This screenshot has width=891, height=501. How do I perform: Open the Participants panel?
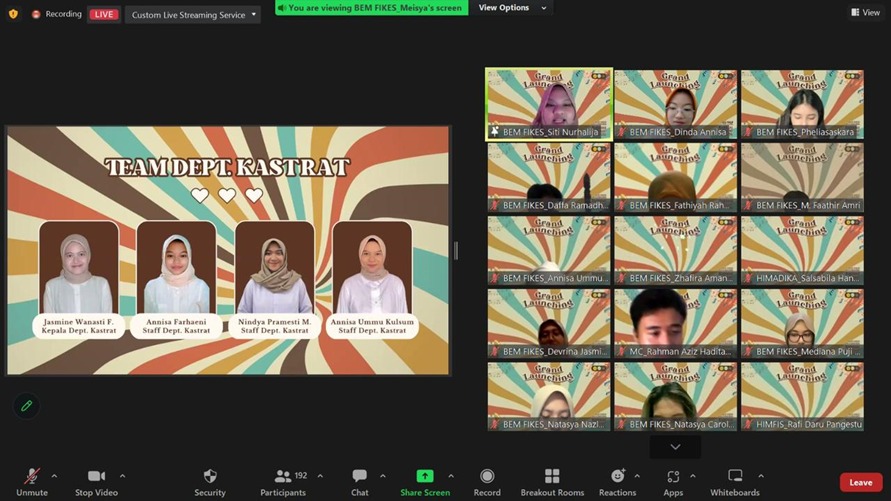point(283,477)
